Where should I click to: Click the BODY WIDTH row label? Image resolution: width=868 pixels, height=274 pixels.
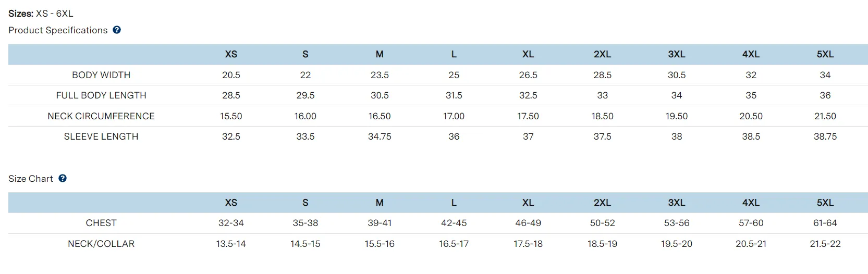point(101,75)
